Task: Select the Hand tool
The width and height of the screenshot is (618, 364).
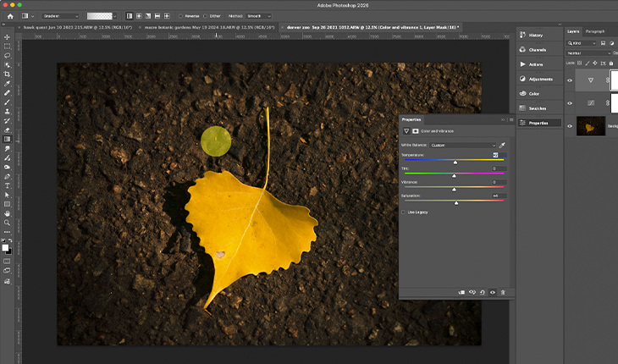Action: pyautogui.click(x=7, y=213)
